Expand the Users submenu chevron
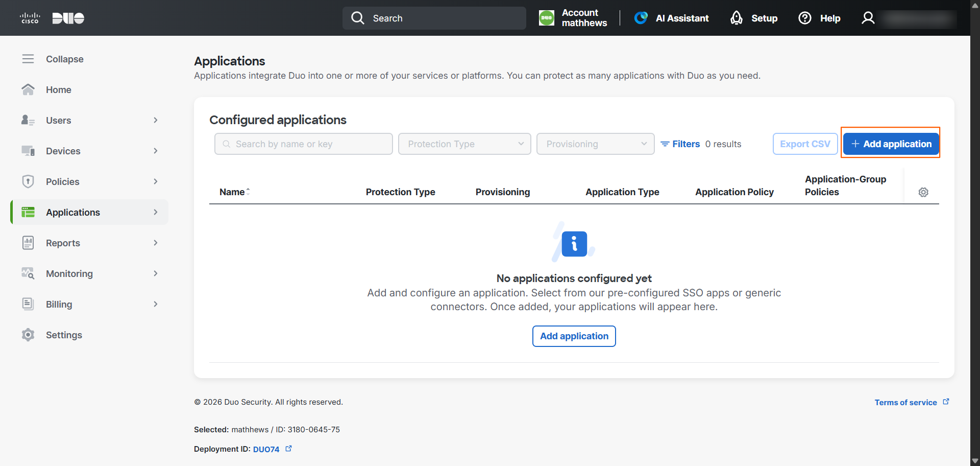The image size is (980, 466). pos(156,120)
